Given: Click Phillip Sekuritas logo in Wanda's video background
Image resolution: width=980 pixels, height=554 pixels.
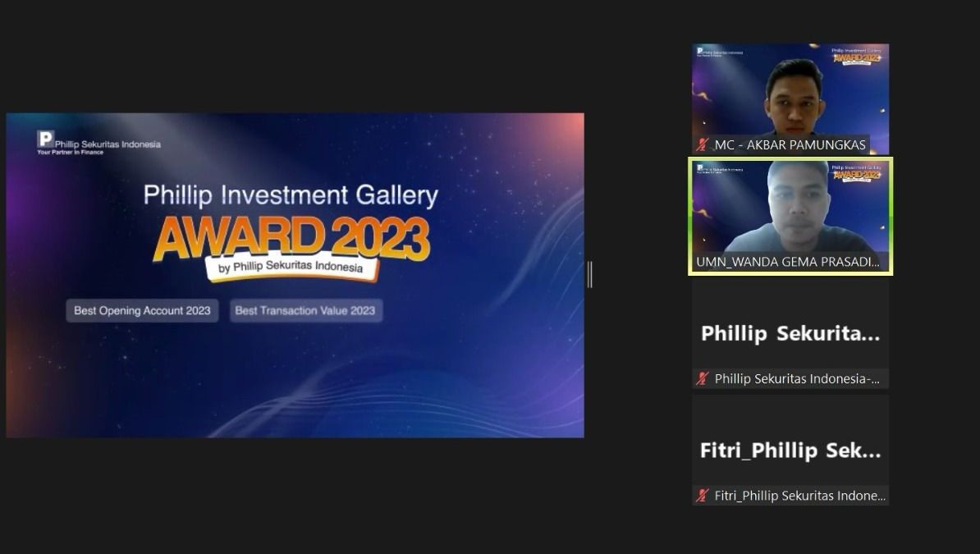Looking at the screenshot, I should coord(720,169).
